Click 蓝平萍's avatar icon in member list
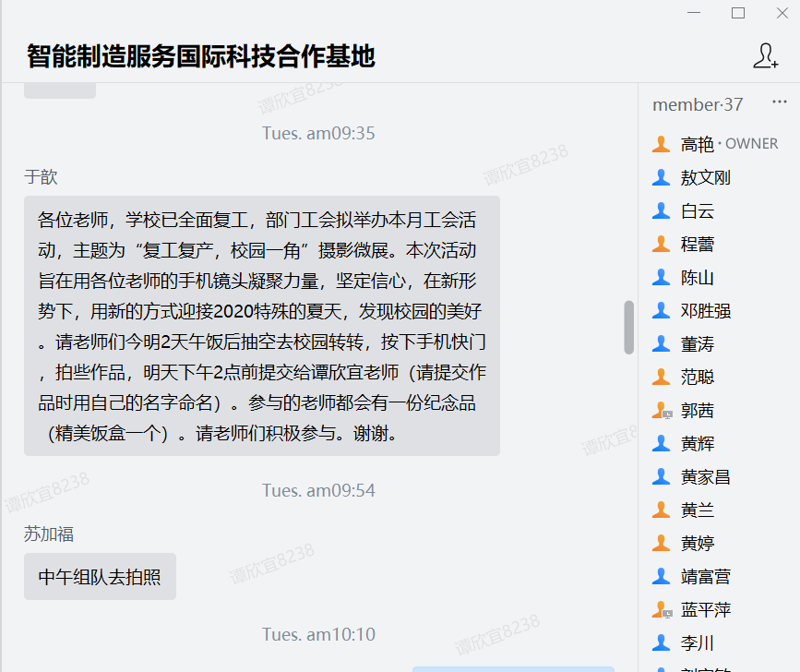The image size is (800, 672). [662, 610]
